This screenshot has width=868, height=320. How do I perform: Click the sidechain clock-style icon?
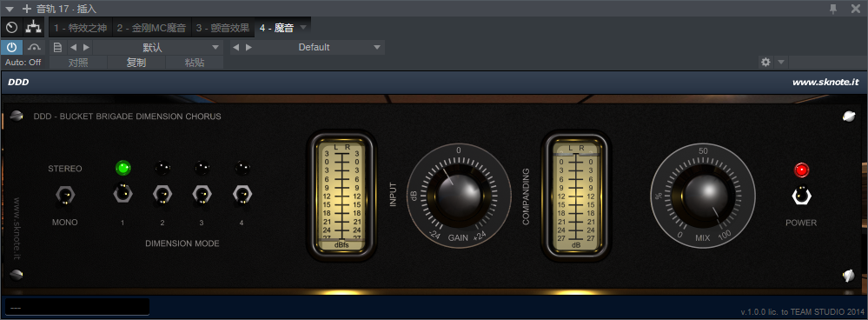click(x=11, y=27)
